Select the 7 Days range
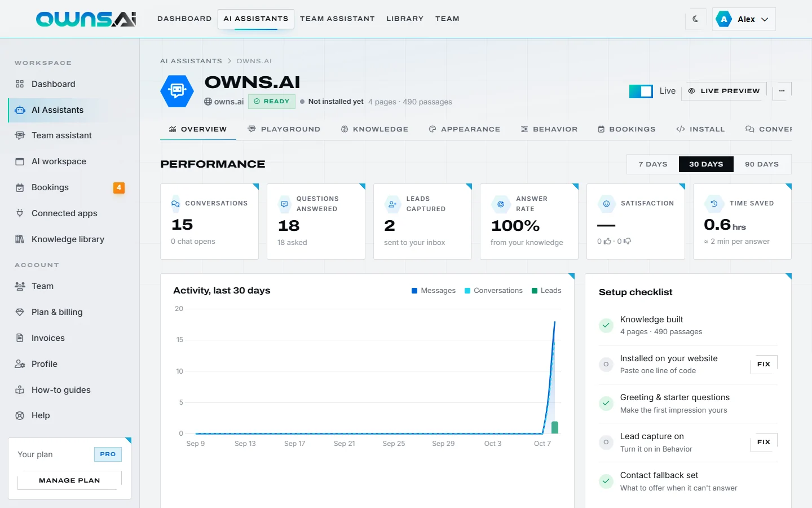The image size is (812, 508). (653, 164)
